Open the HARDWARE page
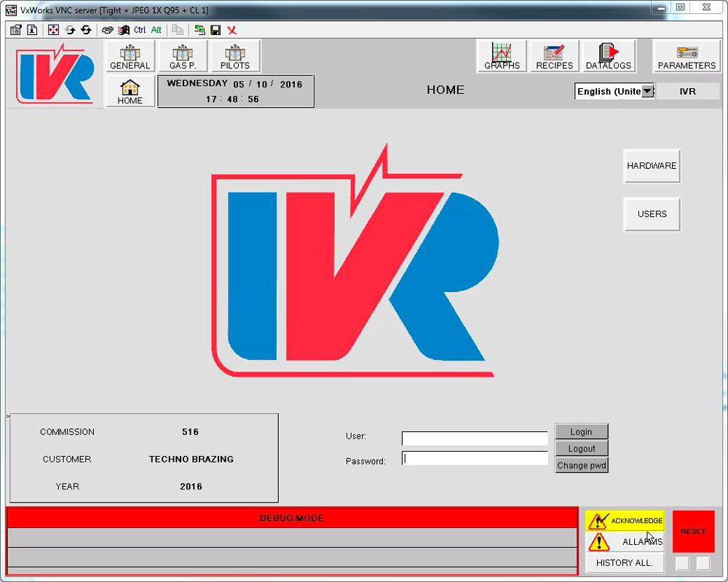Viewport: 728px width, 582px height. 652,166
